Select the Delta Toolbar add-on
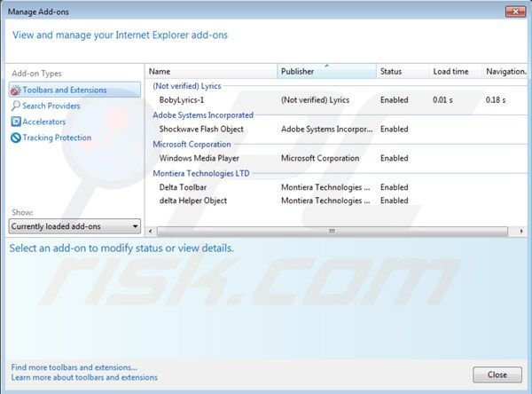 [337, 187]
